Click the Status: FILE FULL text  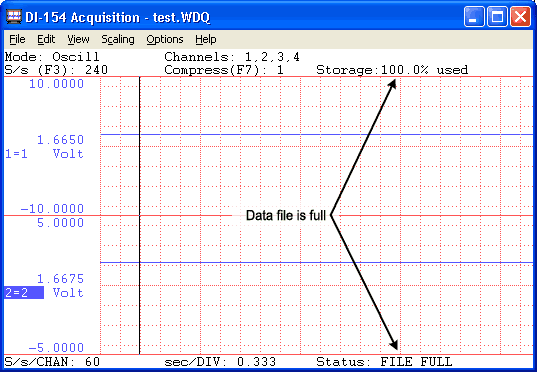(x=384, y=362)
